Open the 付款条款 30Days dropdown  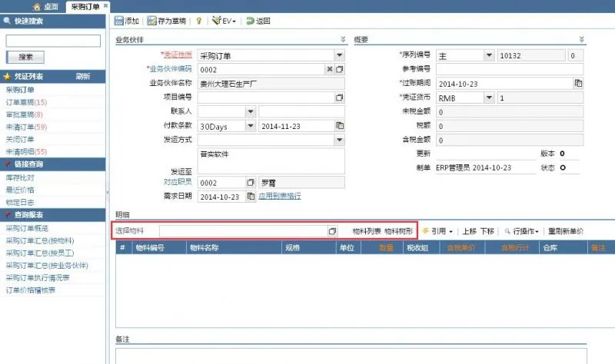251,126
